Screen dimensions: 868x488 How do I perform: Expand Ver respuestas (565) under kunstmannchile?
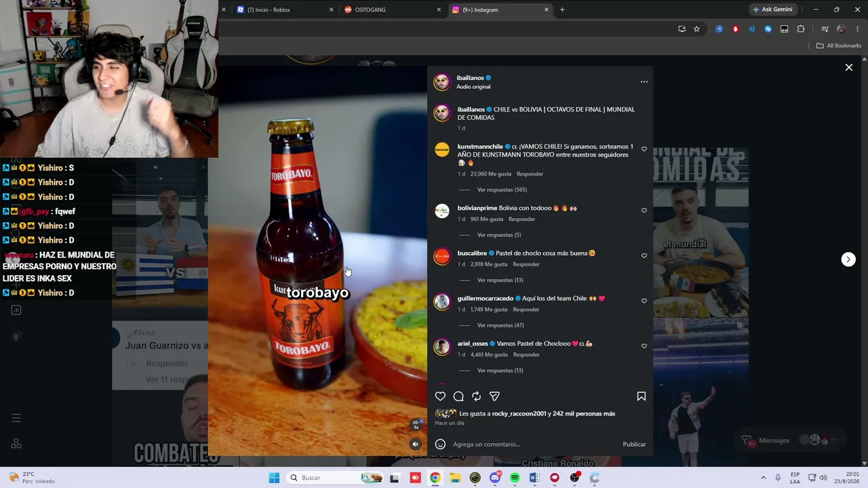[502, 190]
